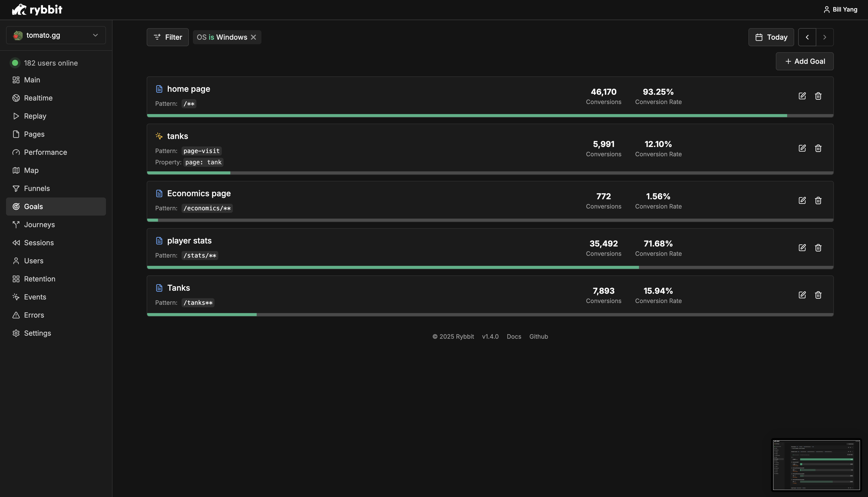Delete the home page goal
The height and width of the screenshot is (497, 868).
click(818, 96)
